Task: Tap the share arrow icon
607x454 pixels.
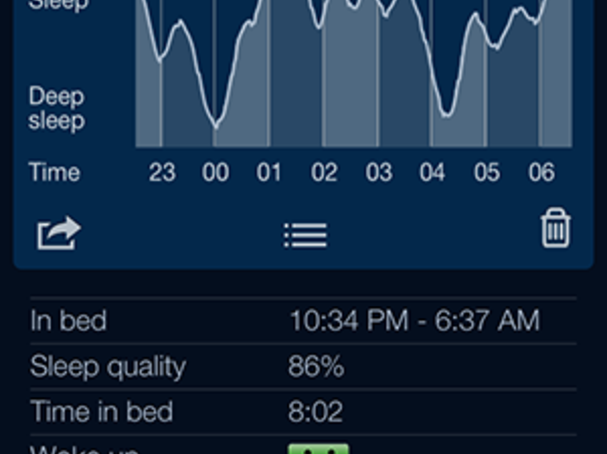Action: point(58,233)
